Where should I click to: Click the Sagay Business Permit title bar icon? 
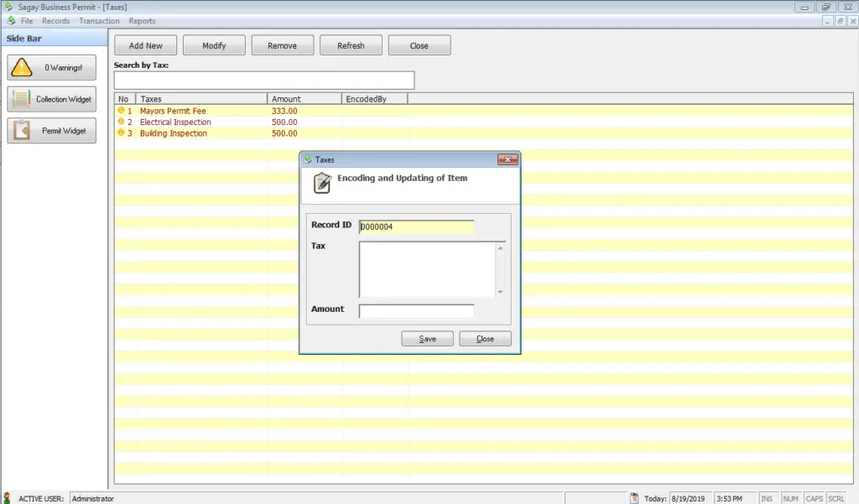tap(8, 6)
